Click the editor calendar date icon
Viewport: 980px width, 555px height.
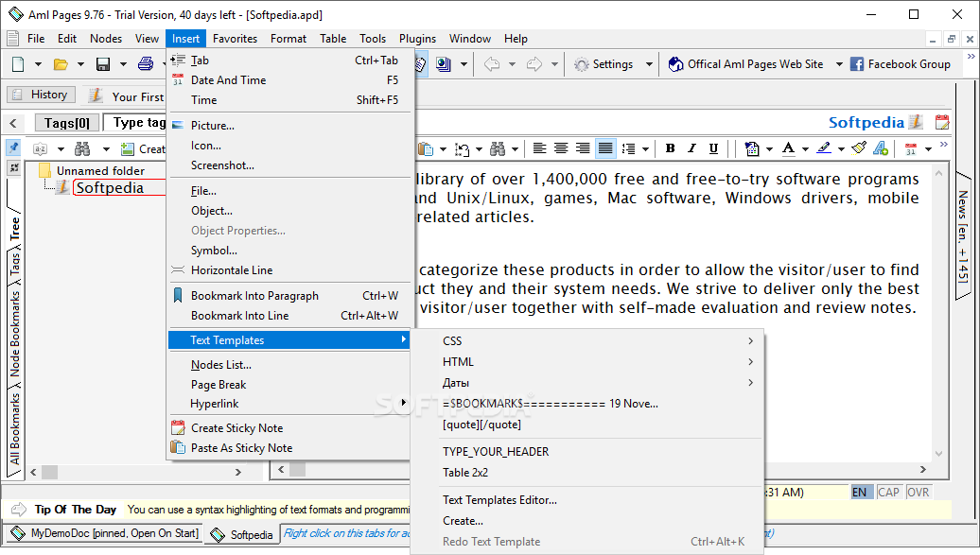(x=911, y=148)
